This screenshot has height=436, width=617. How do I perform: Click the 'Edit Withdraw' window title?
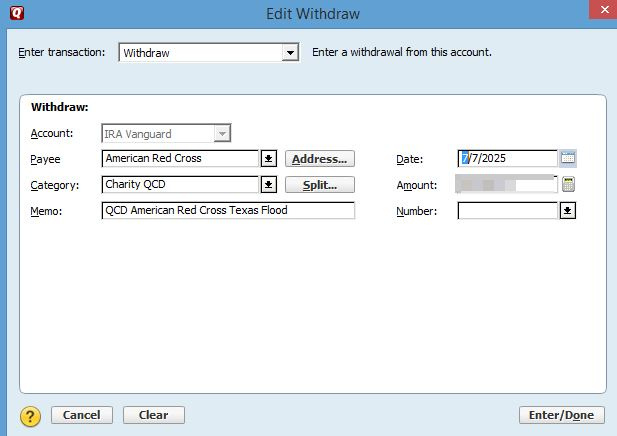pos(313,14)
